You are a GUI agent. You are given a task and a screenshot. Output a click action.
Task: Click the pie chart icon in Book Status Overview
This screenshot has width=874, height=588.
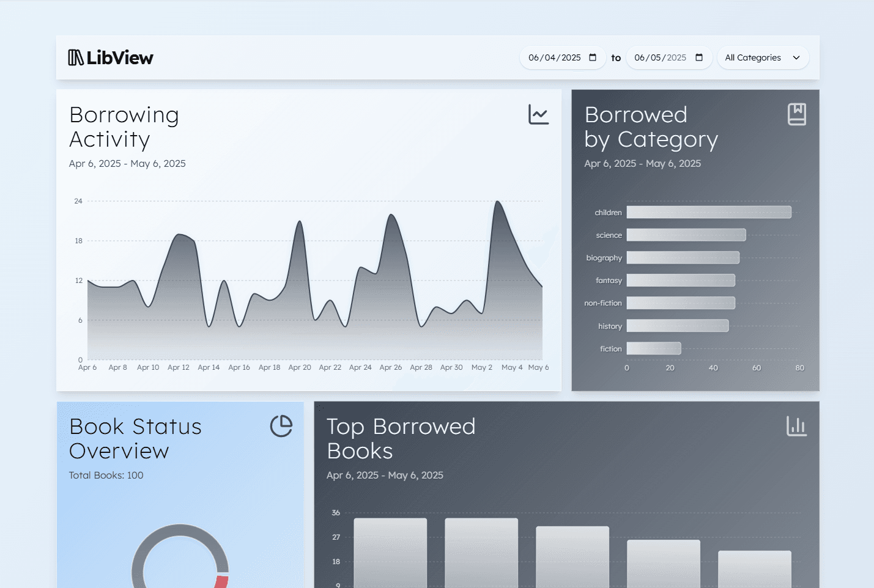281,426
